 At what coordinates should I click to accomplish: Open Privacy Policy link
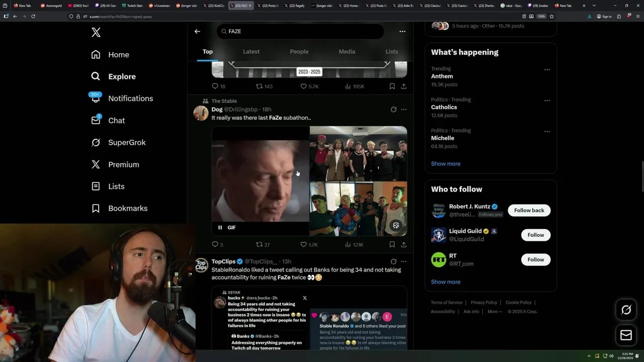(x=484, y=303)
